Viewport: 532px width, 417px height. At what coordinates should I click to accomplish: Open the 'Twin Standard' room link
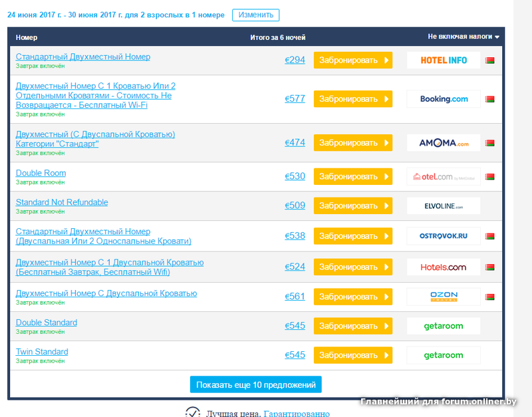pyautogui.click(x=42, y=352)
